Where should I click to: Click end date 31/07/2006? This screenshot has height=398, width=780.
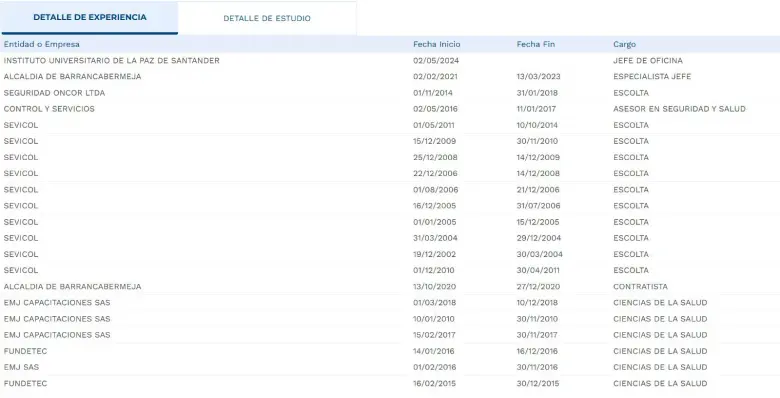(538, 206)
